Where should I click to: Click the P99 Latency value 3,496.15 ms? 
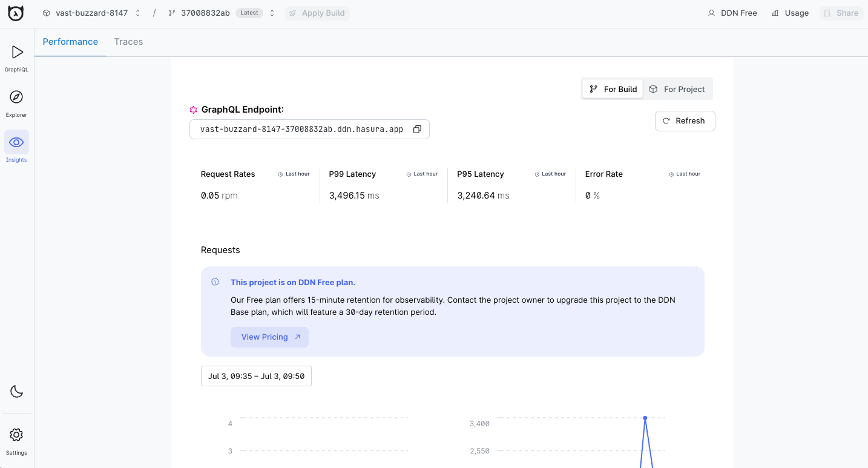pos(354,196)
